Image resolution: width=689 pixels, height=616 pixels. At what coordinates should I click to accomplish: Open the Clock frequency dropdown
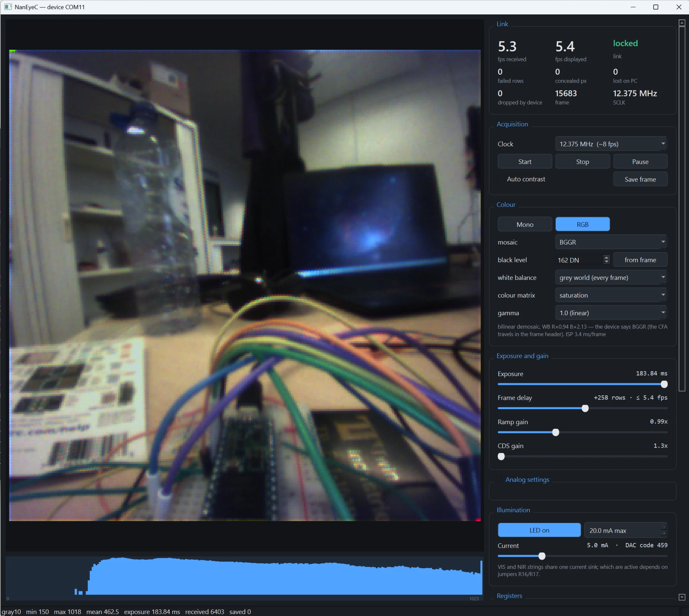[611, 144]
